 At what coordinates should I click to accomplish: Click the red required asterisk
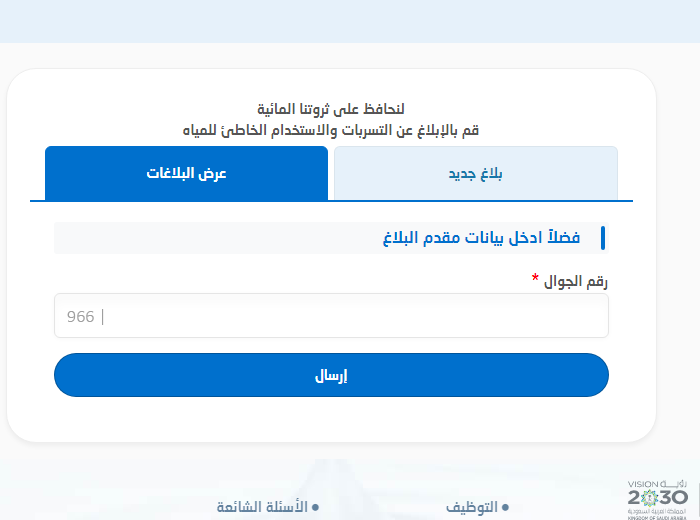coord(535,279)
